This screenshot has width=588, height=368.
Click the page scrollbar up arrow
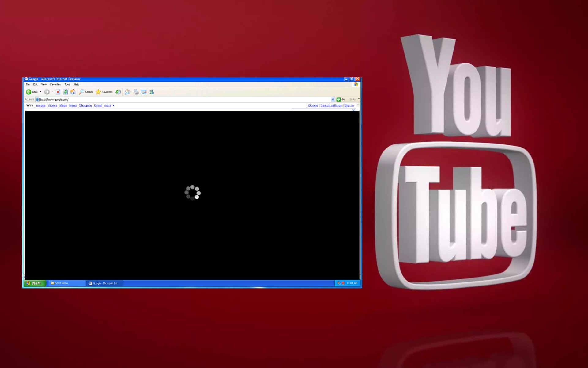pos(358,105)
